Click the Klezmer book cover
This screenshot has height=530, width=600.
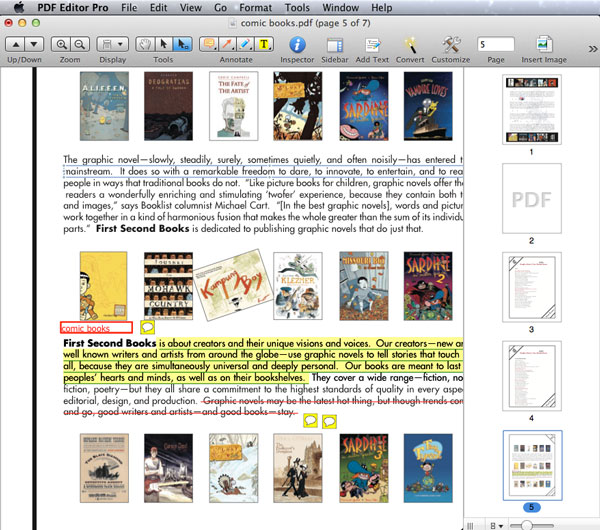[x=298, y=286]
